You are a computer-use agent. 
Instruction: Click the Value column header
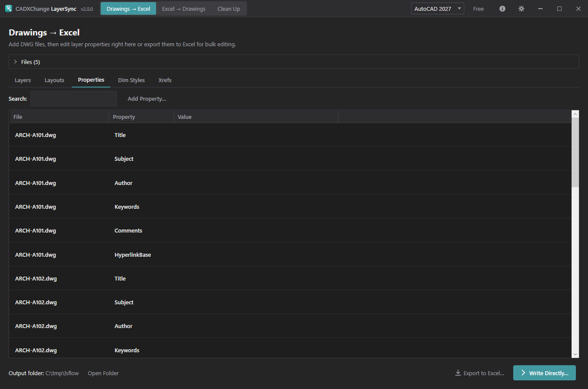(256, 117)
